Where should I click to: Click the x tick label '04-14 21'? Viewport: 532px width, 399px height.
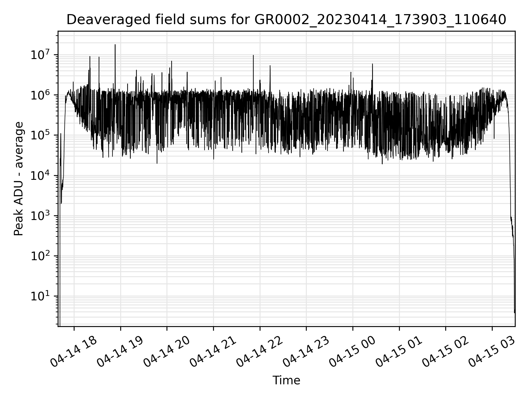[213, 352]
